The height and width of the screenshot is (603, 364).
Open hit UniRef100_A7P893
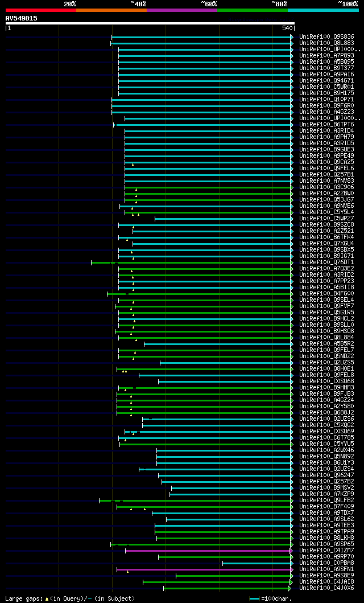pyautogui.click(x=327, y=56)
